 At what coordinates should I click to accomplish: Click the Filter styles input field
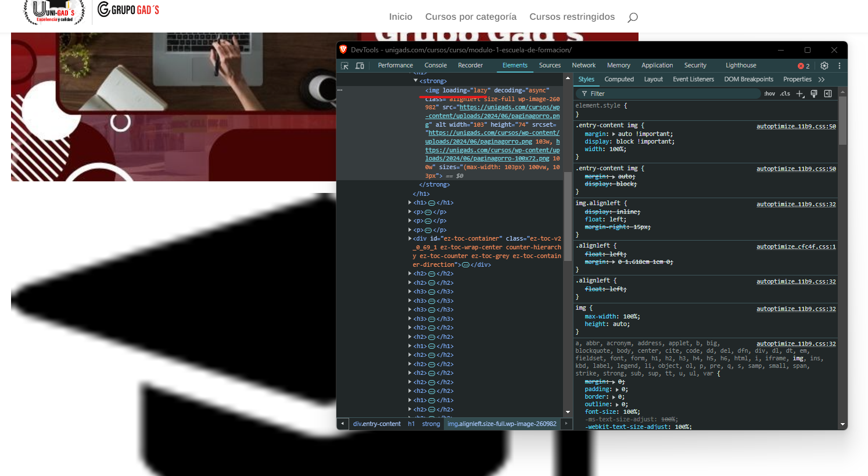tap(668, 94)
